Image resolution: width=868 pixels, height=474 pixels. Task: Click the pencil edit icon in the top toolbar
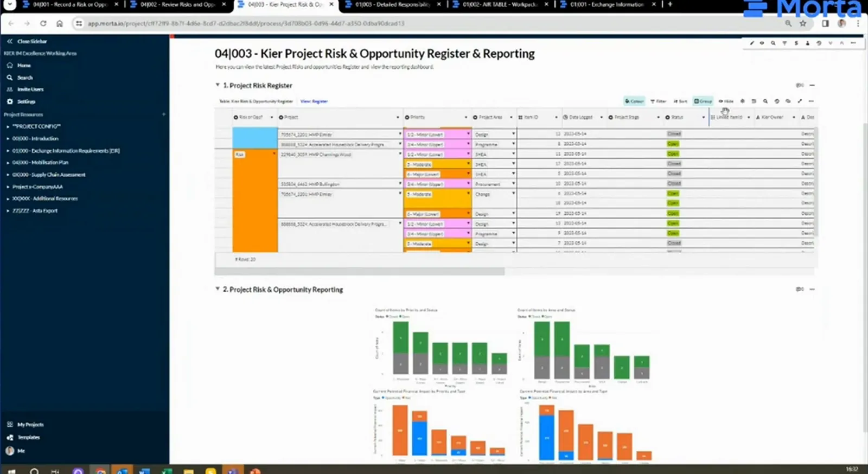click(x=751, y=43)
